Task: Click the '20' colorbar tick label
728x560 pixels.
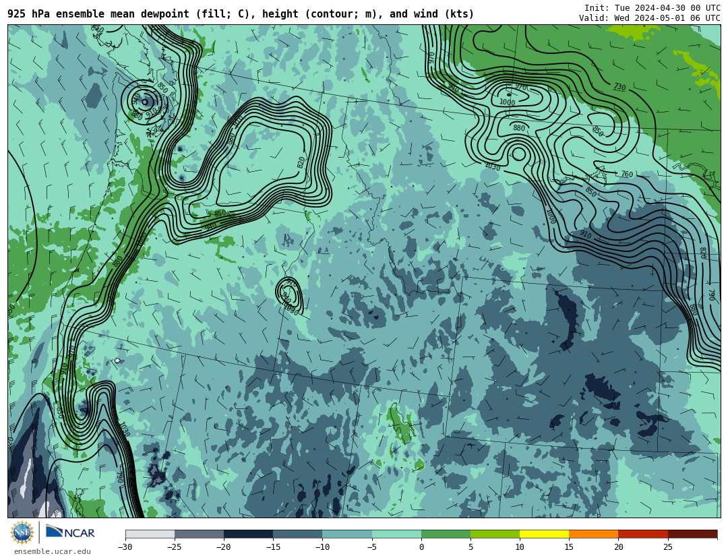Action: tap(618, 547)
